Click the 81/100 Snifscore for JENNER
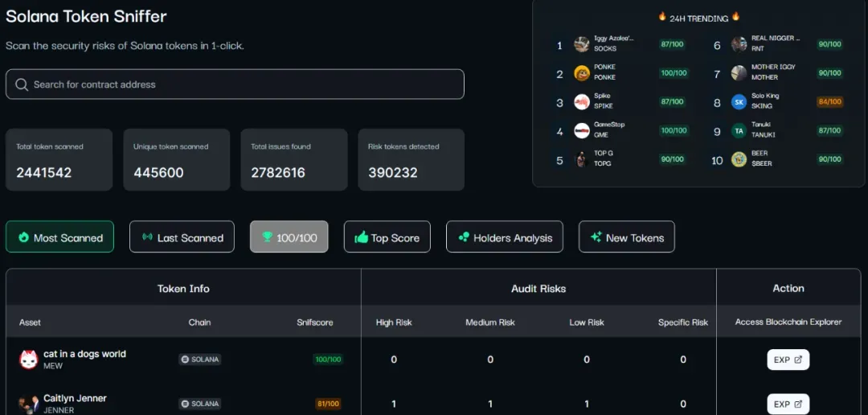Viewport: 868px width, 415px height. 328,404
